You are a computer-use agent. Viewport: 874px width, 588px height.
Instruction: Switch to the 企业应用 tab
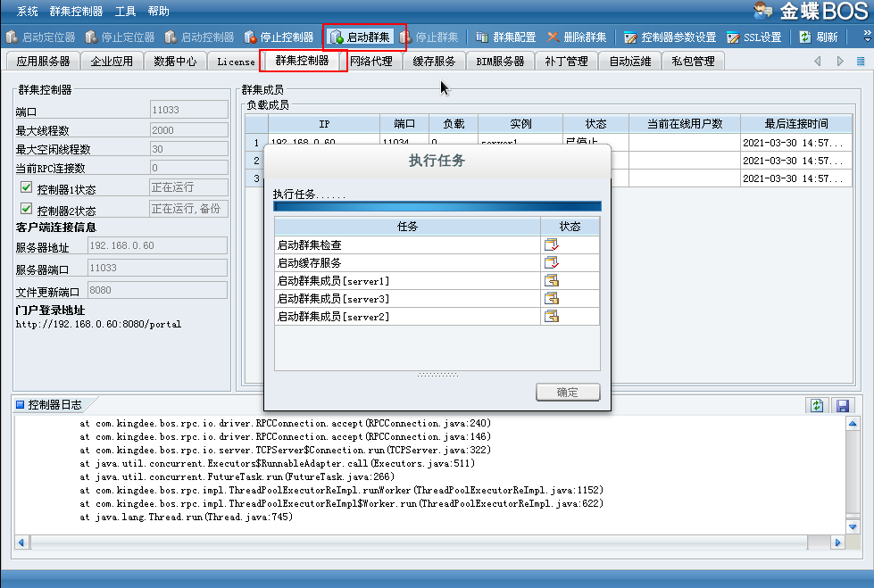point(112,61)
